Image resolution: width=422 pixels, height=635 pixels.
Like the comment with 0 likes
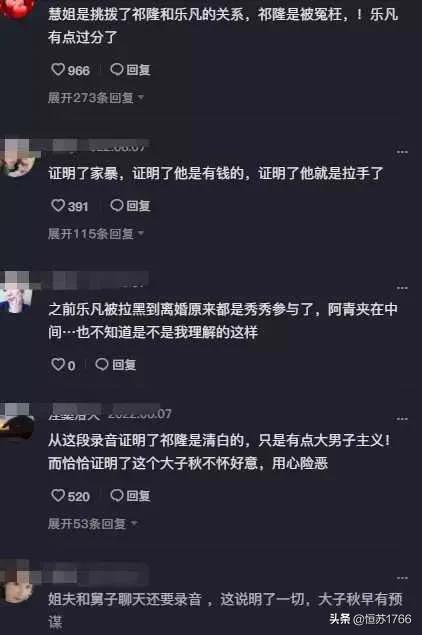coord(58,364)
